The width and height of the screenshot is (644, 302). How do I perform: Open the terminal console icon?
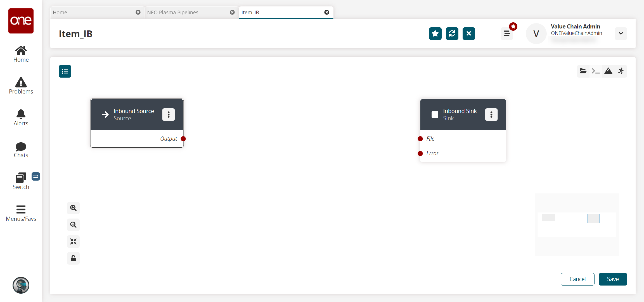(595, 71)
